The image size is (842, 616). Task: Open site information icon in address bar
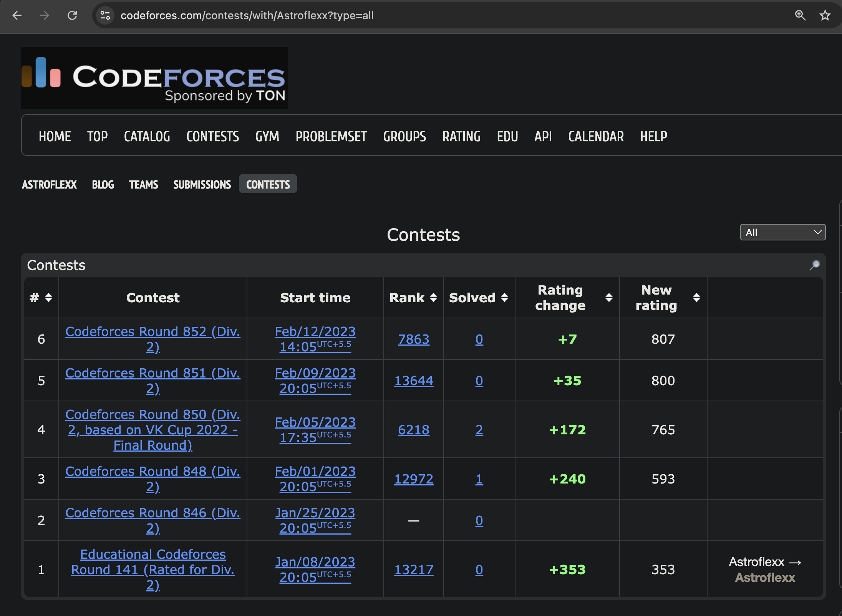105,15
